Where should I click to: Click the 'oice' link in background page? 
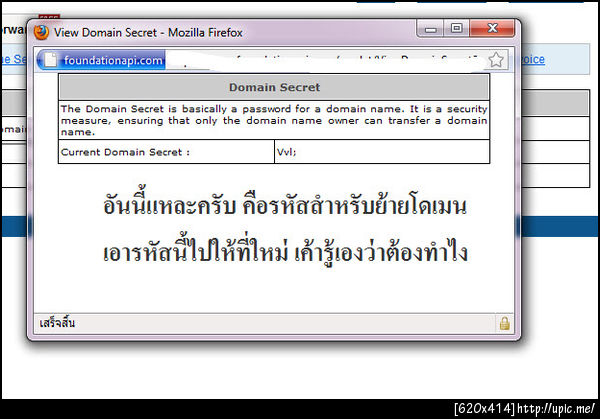[x=533, y=59]
